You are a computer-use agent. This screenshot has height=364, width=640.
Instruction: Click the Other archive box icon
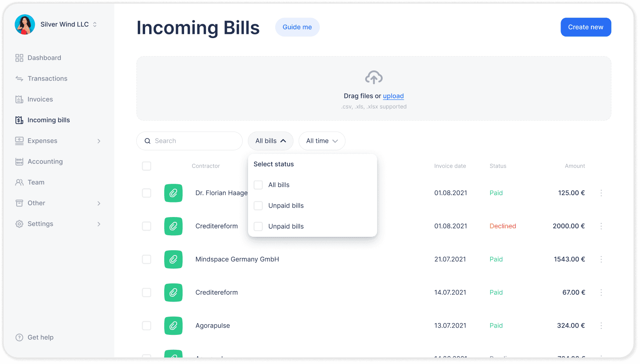pos(19,203)
